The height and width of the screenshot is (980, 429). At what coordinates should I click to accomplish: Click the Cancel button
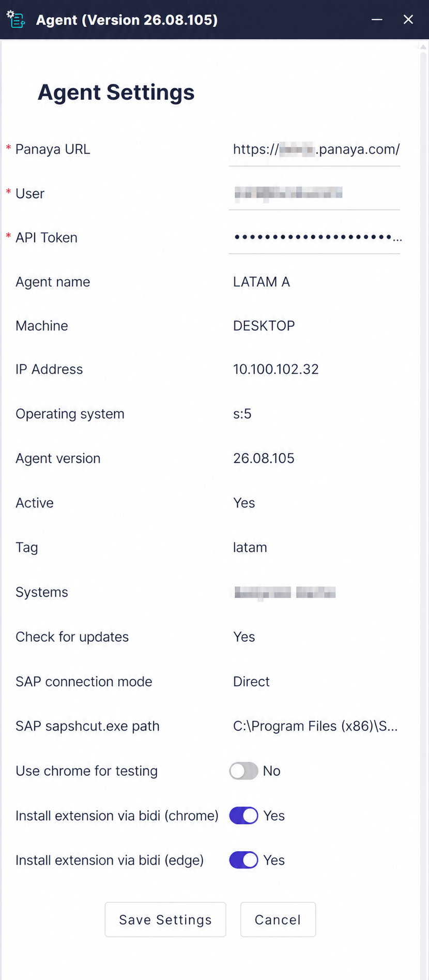278,919
